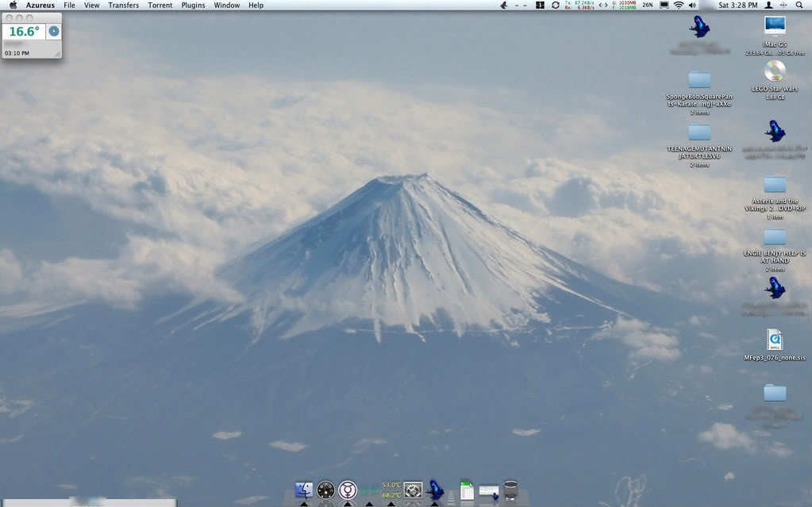Image resolution: width=812 pixels, height=507 pixels.
Task: Click the 16.6° temperature reading
Action: click(24, 32)
